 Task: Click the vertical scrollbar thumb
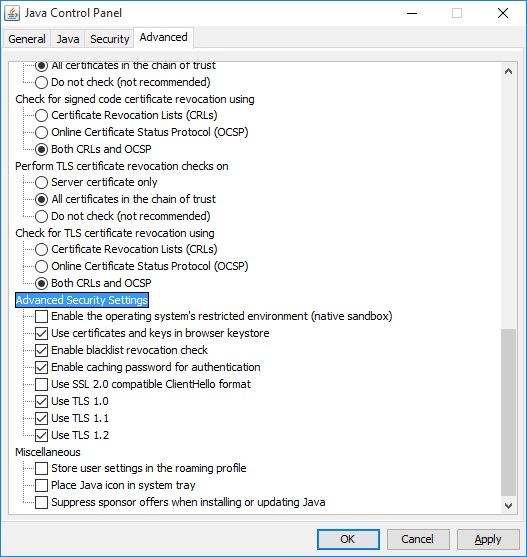(509, 412)
